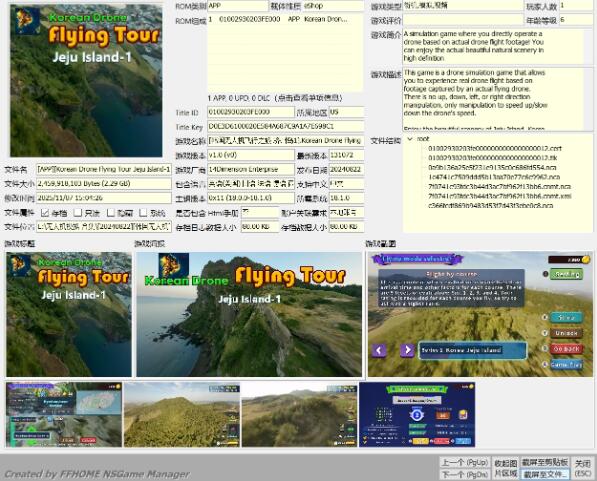
Task: Click the 文件名 field with Korean Drone filename
Action: (x=104, y=169)
